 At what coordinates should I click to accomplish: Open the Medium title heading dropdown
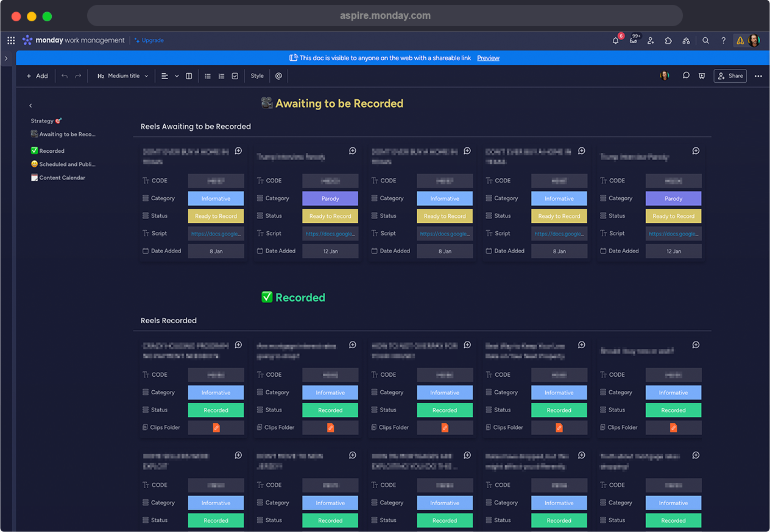click(123, 76)
